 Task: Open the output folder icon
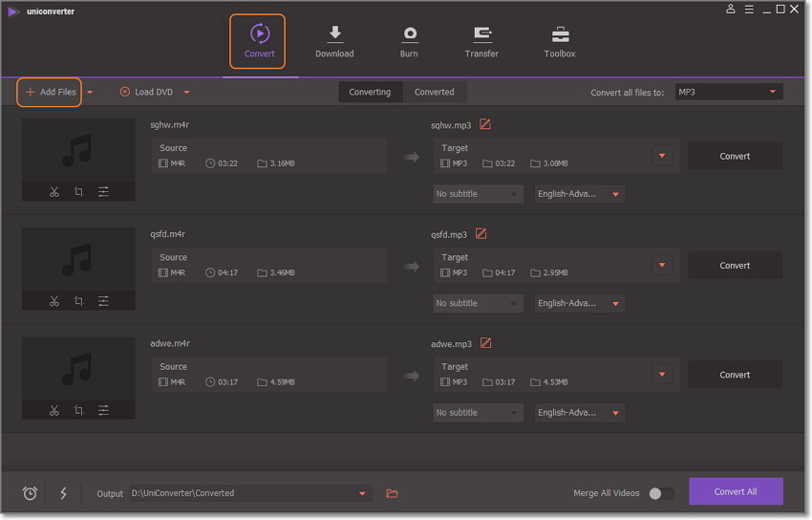pyautogui.click(x=392, y=493)
